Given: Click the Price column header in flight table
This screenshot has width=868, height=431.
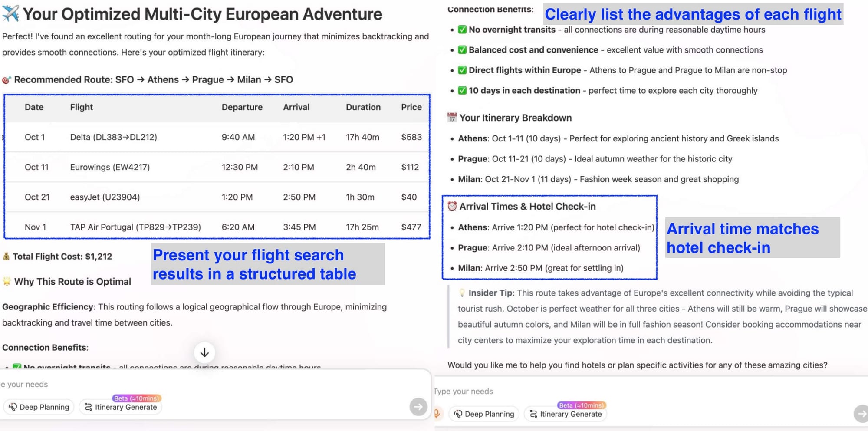Looking at the screenshot, I should click(411, 107).
